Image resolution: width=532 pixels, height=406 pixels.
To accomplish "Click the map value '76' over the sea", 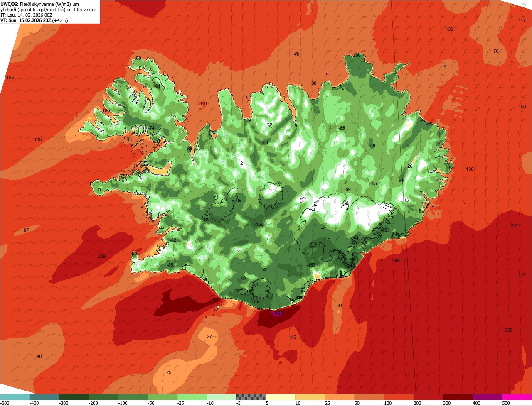I will click(x=495, y=51).
